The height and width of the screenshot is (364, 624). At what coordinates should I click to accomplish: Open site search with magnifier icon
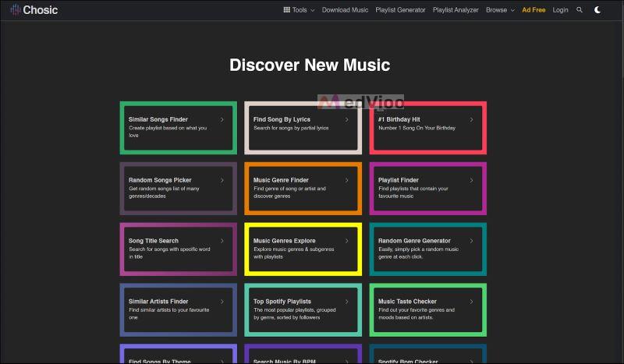tap(580, 10)
